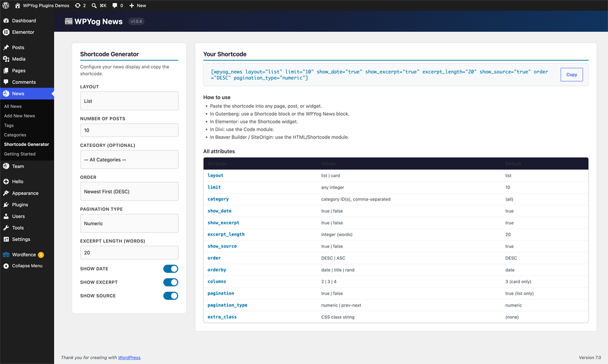This screenshot has height=364, width=608.
Task: Click the New label in admin bar
Action: [x=142, y=6]
